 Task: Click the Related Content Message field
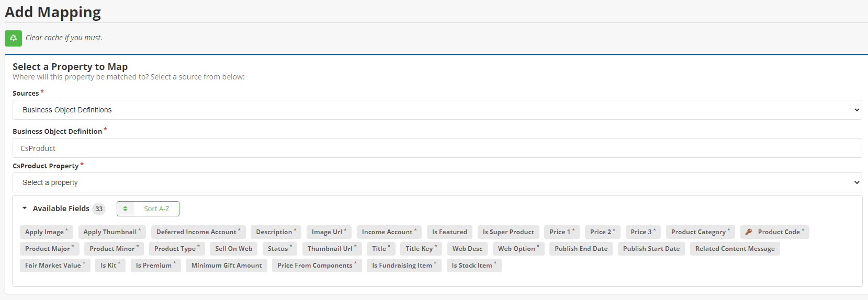point(735,249)
